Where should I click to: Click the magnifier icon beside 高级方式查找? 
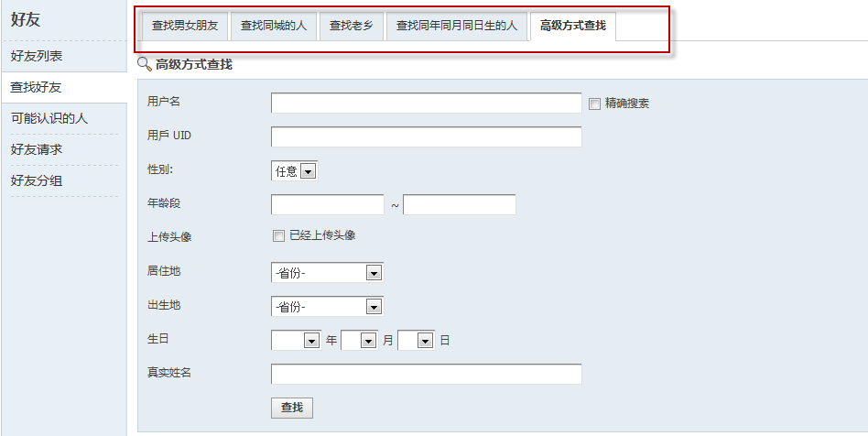click(144, 64)
